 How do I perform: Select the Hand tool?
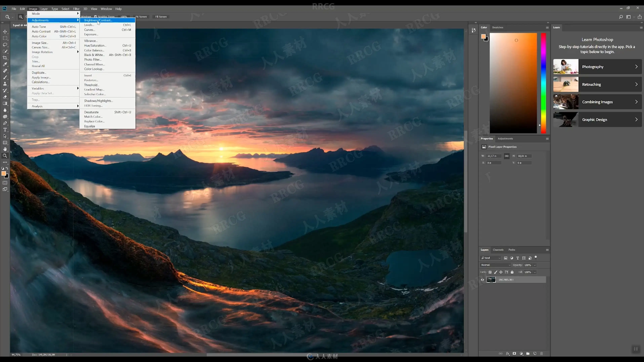[x=5, y=149]
